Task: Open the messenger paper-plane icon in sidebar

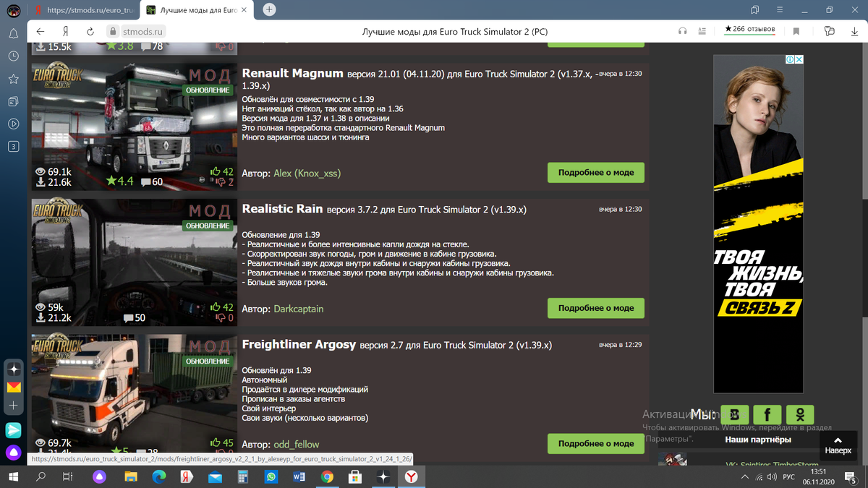Action: click(x=14, y=430)
